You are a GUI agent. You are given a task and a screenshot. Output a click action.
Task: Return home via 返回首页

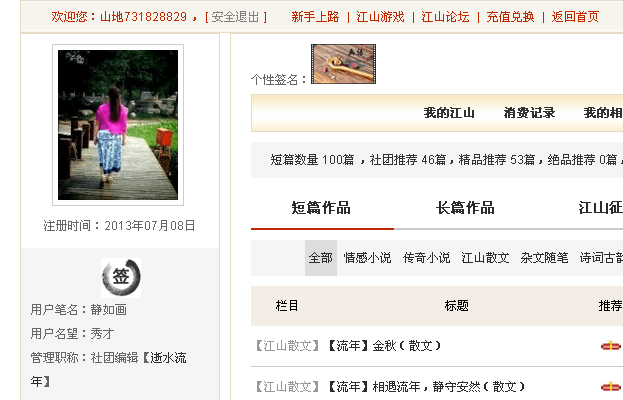(575, 17)
